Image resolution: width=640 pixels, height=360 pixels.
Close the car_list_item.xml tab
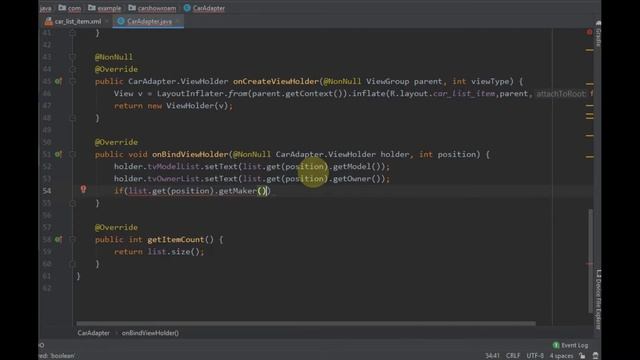[107, 21]
